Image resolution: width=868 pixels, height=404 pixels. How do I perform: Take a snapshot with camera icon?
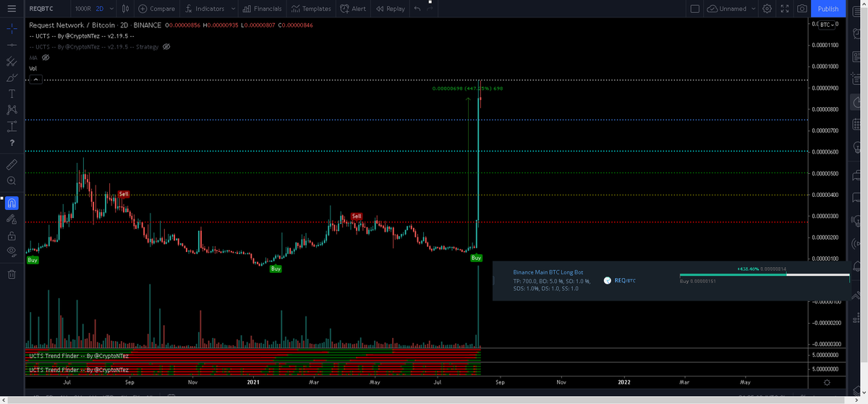click(801, 9)
